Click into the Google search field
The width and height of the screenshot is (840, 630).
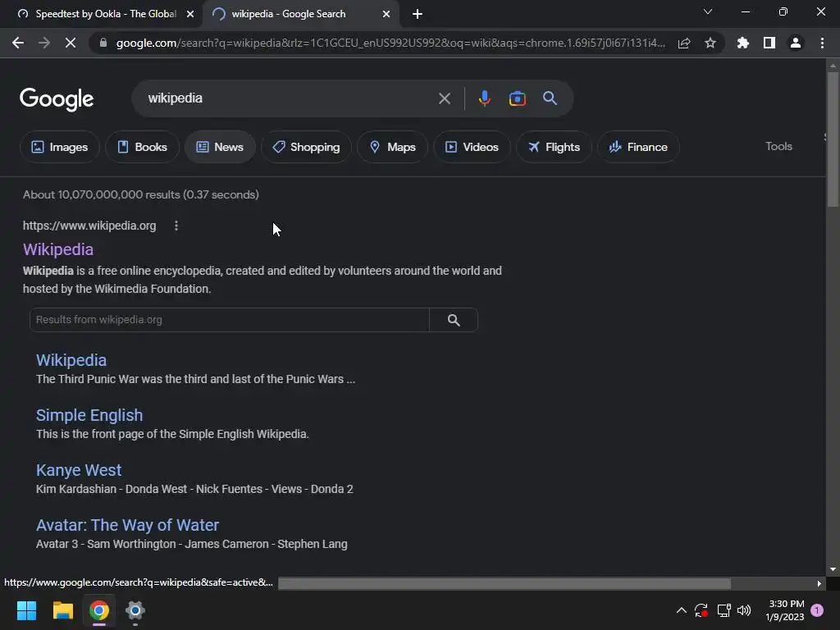[x=290, y=98]
